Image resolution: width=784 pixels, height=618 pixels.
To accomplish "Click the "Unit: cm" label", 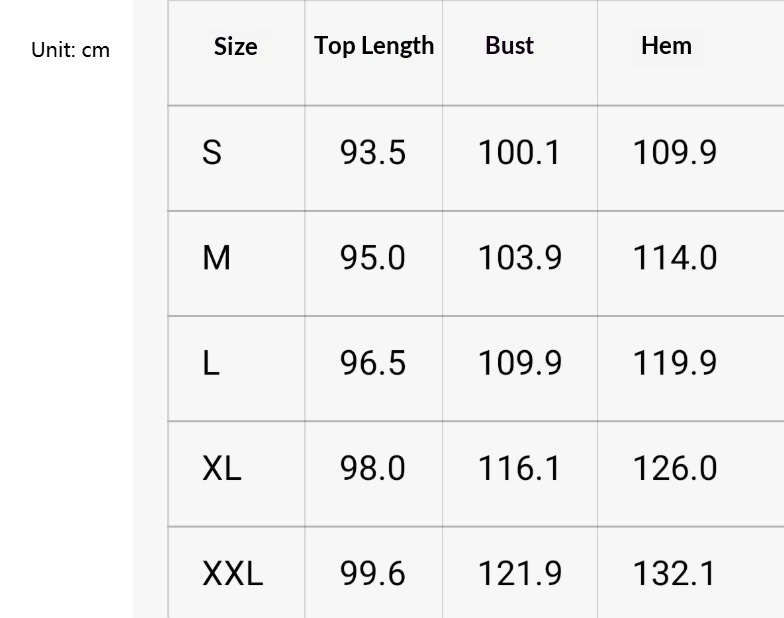I will (70, 50).
